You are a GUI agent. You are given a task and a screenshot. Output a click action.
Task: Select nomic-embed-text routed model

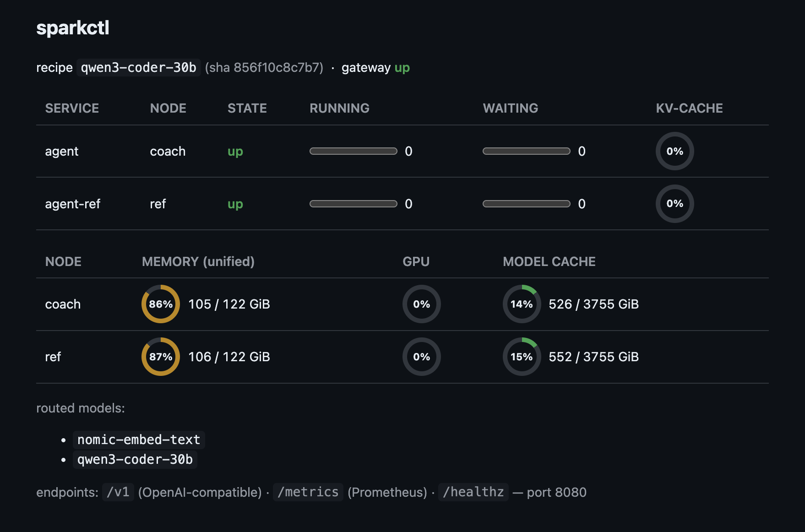pos(139,440)
